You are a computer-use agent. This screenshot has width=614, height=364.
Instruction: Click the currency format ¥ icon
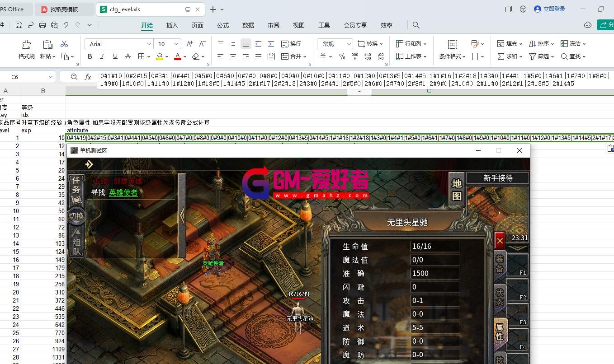coord(323,56)
